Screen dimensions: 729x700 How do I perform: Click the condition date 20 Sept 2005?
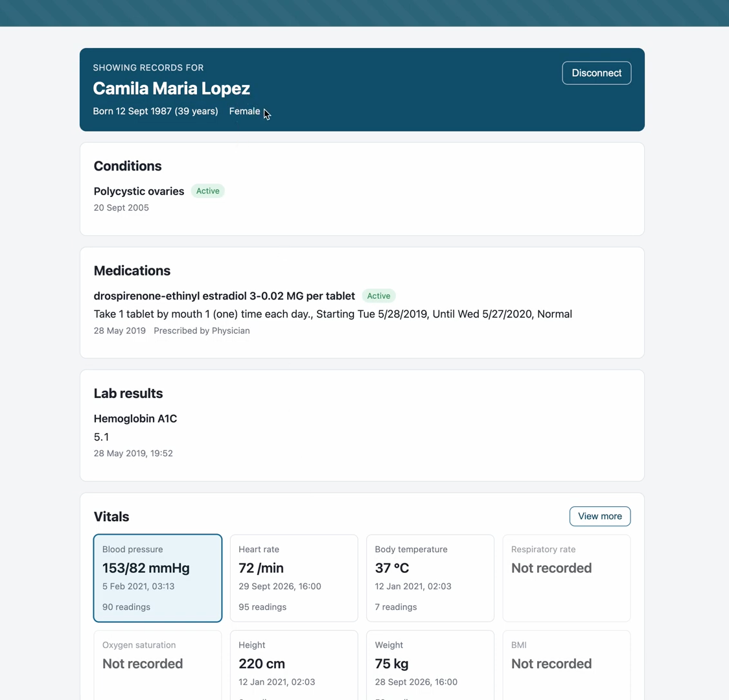(x=121, y=208)
